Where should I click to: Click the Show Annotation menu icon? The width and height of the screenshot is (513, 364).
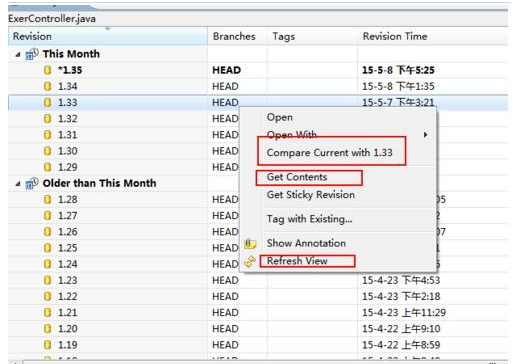250,244
